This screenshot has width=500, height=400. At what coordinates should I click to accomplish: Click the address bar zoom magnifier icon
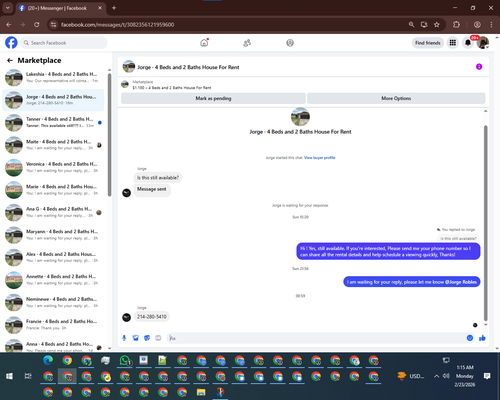(x=412, y=25)
